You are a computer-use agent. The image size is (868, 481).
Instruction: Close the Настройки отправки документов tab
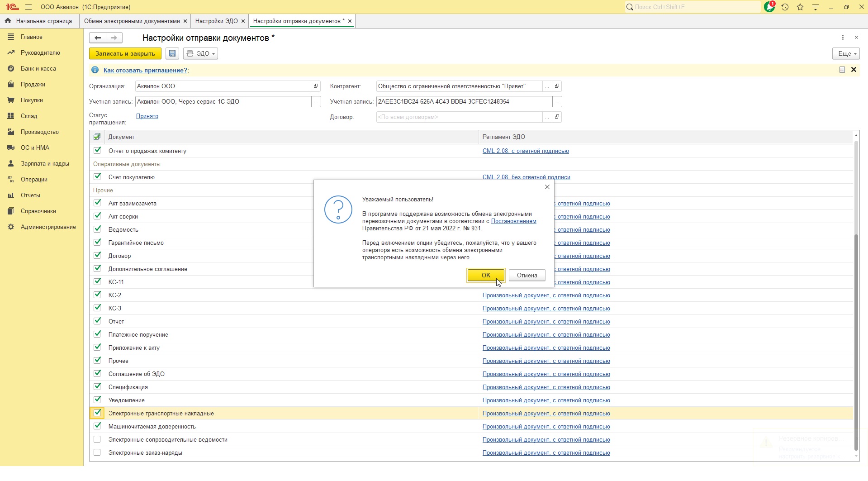tap(350, 21)
